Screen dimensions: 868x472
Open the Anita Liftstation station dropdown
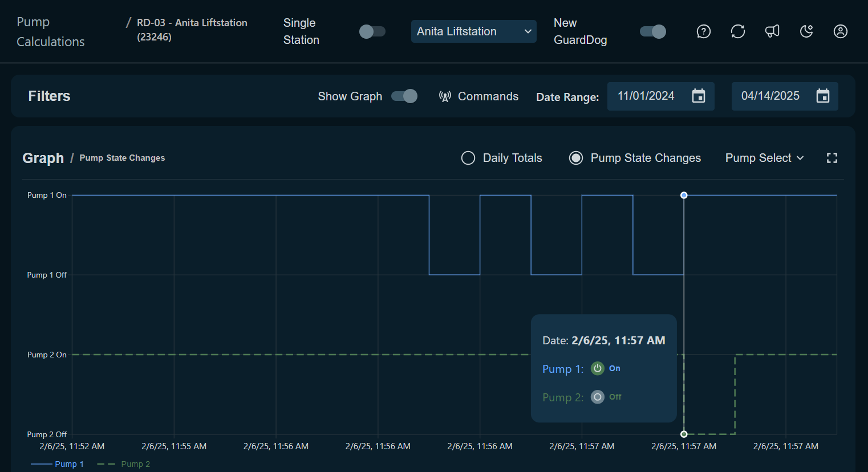(x=474, y=31)
